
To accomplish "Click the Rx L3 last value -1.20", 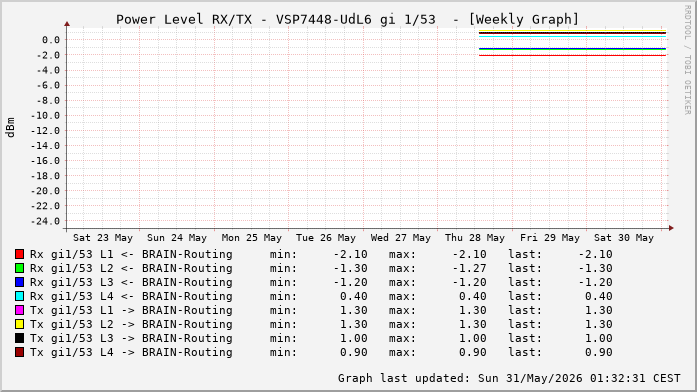I will 595,282.
